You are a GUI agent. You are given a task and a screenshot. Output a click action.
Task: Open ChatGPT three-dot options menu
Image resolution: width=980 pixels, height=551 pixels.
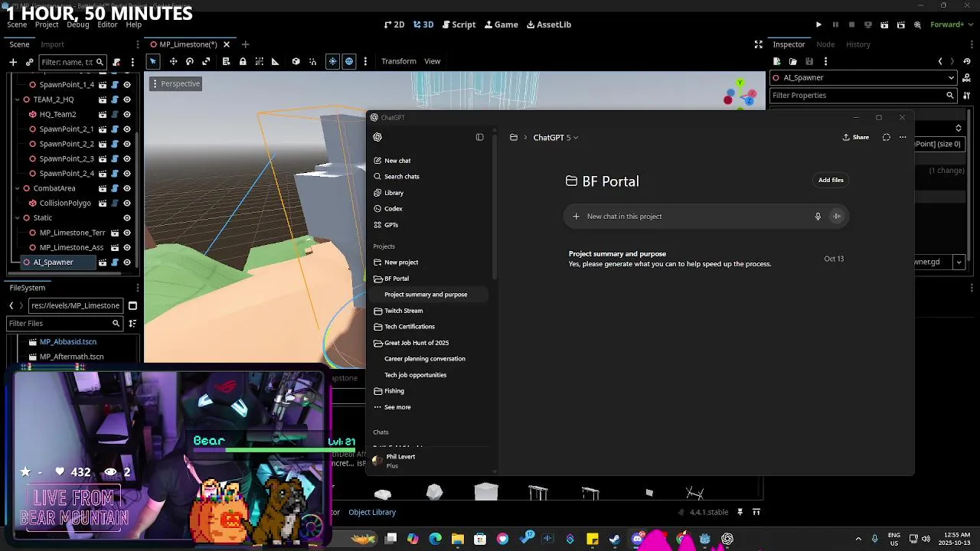(903, 138)
